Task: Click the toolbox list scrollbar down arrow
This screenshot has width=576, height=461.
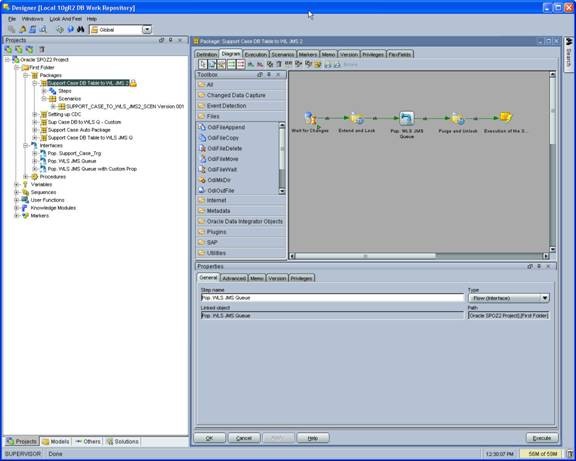Action: pyautogui.click(x=282, y=191)
